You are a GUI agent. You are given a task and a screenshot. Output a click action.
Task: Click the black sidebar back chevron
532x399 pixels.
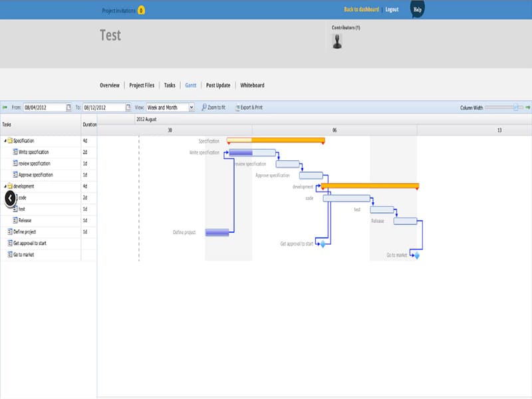click(10, 198)
